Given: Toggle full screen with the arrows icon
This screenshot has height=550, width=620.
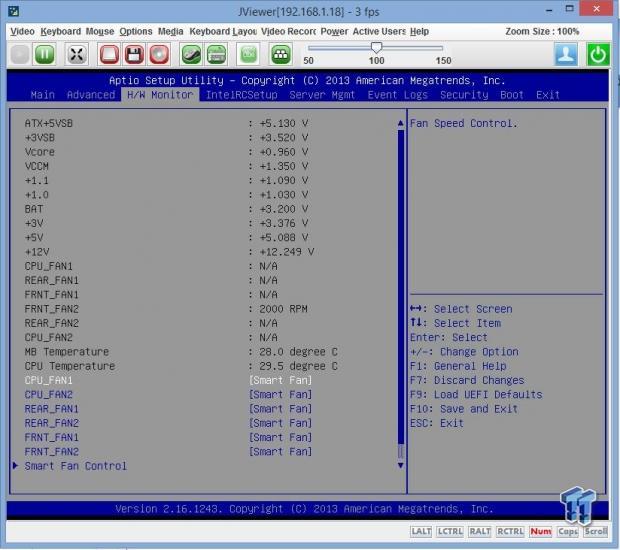Looking at the screenshot, I should 77,54.
